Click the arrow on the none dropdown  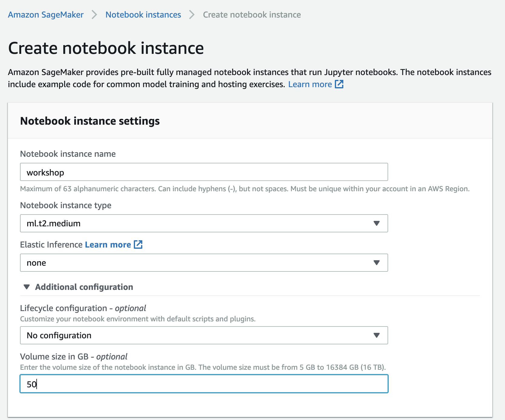pyautogui.click(x=377, y=263)
